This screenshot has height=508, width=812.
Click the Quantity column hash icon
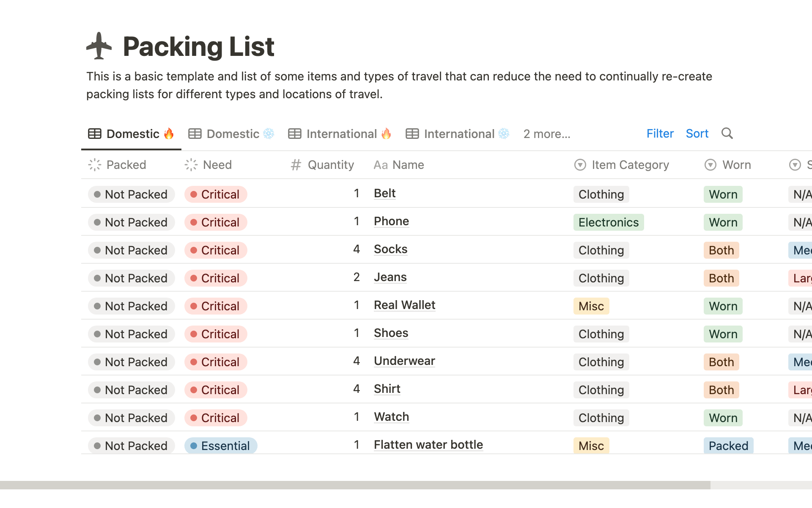pyautogui.click(x=296, y=165)
